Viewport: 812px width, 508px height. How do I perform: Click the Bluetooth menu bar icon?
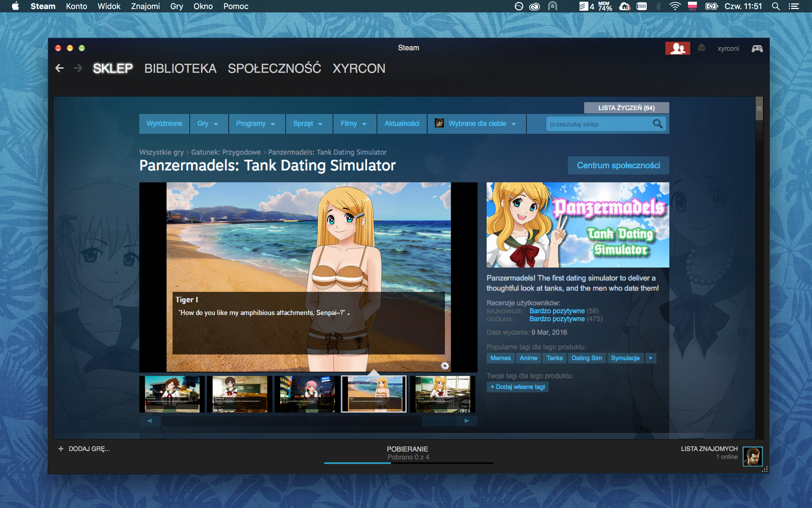[x=658, y=6]
